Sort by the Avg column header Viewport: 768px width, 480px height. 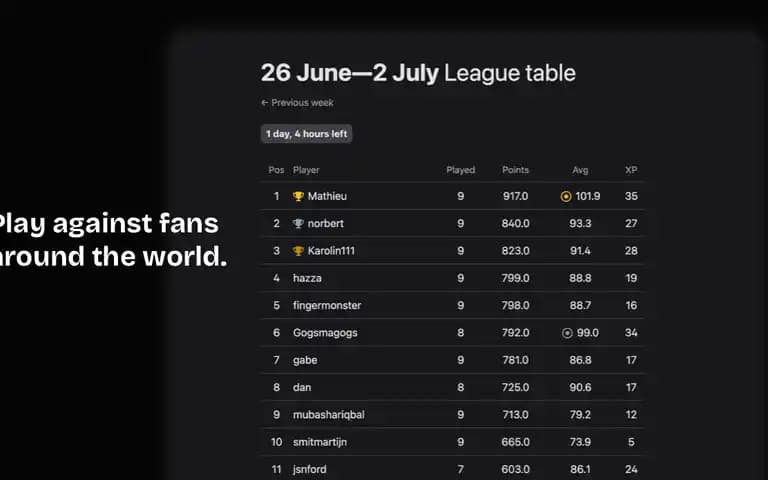[x=580, y=170]
